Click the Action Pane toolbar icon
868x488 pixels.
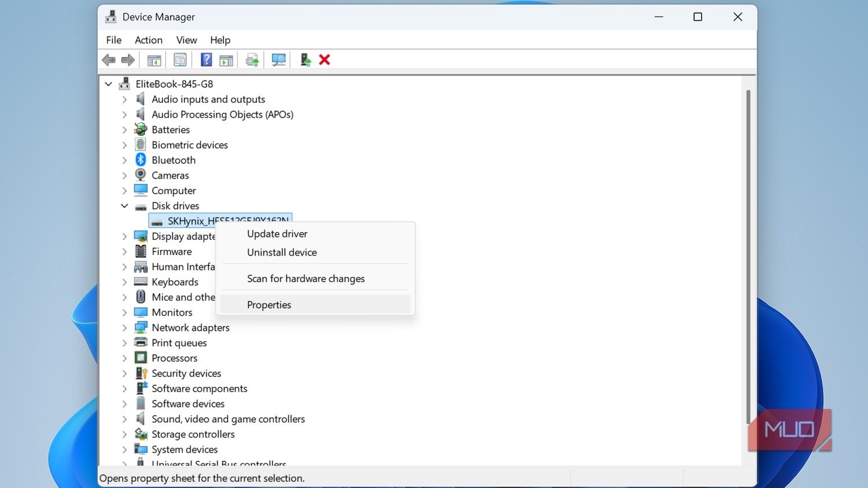coord(226,60)
